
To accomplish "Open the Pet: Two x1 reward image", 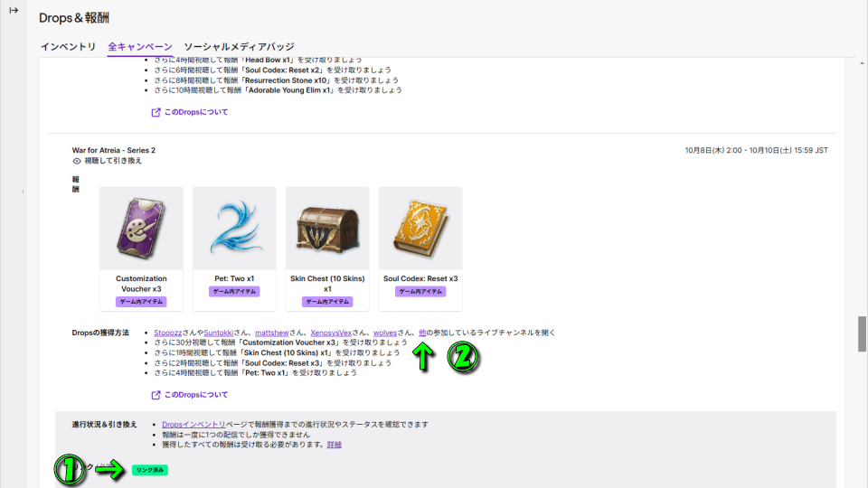I will 234,228.
